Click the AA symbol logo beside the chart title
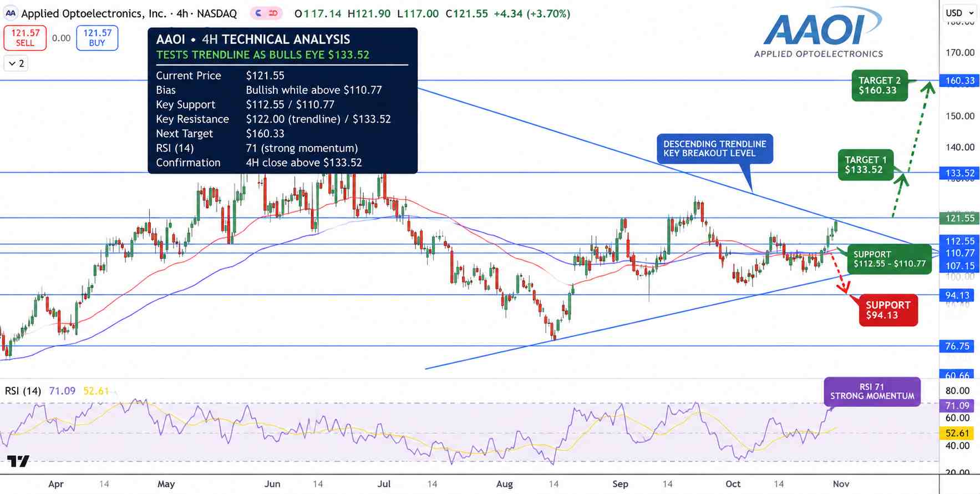Image resolution: width=980 pixels, height=494 pixels. click(11, 13)
